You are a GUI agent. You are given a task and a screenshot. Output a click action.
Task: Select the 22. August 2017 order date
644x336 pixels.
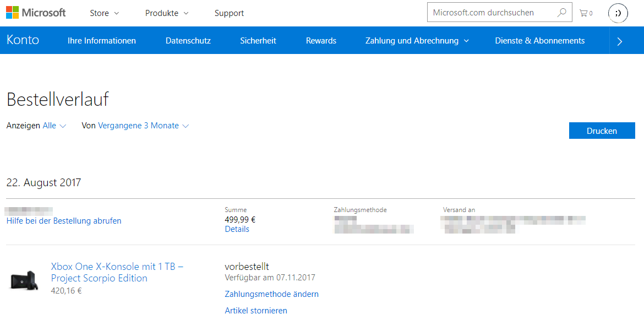(x=43, y=182)
